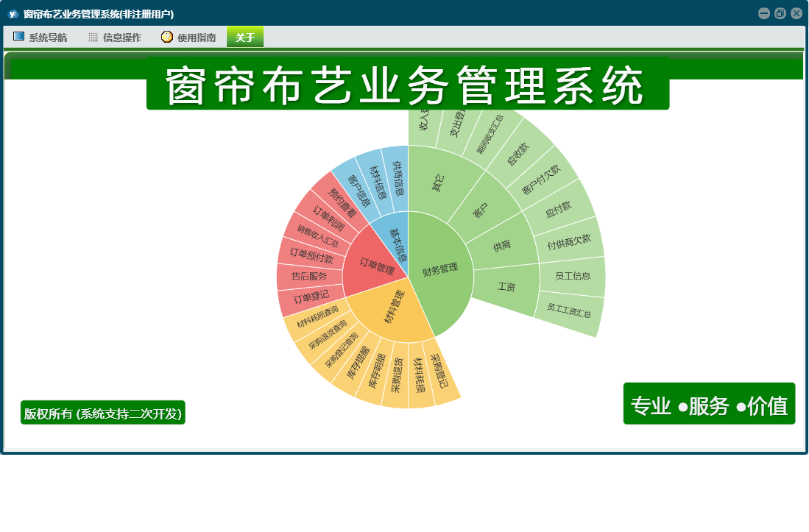Click the 期间收支汇总 segment

(490, 133)
